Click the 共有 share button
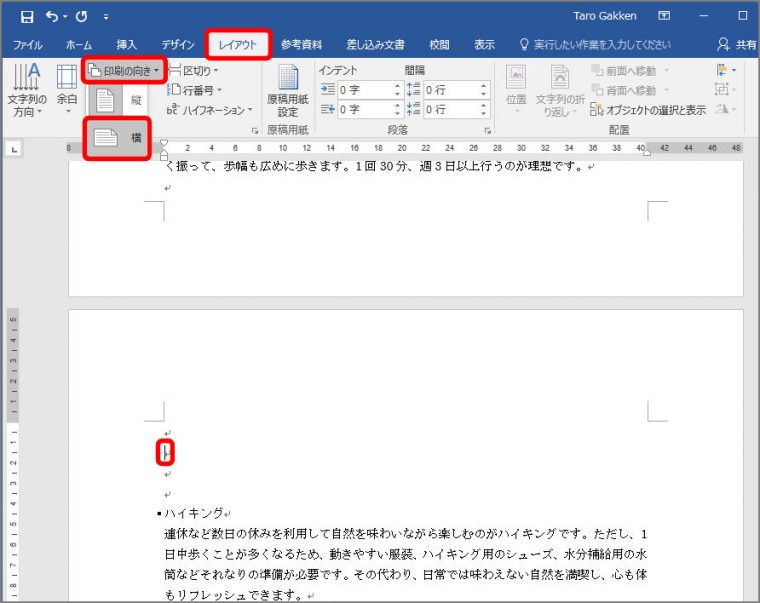Image resolution: width=760 pixels, height=603 pixels. coord(737,45)
